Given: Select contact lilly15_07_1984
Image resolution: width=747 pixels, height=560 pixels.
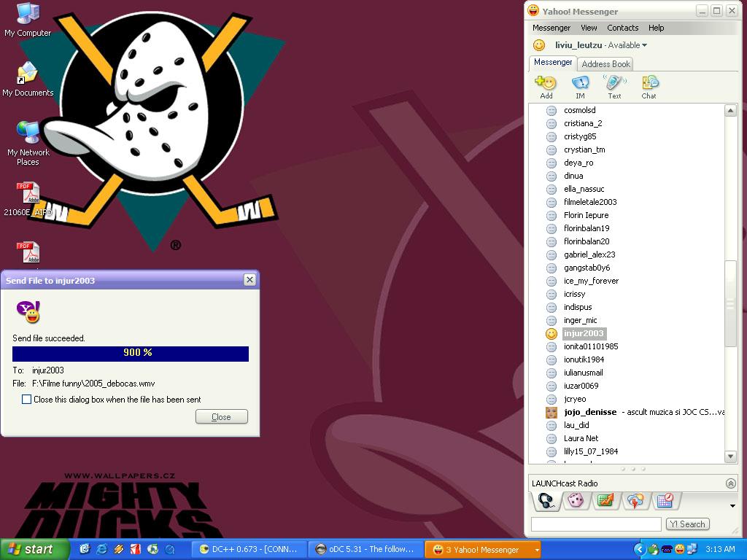Looking at the screenshot, I should (x=591, y=451).
